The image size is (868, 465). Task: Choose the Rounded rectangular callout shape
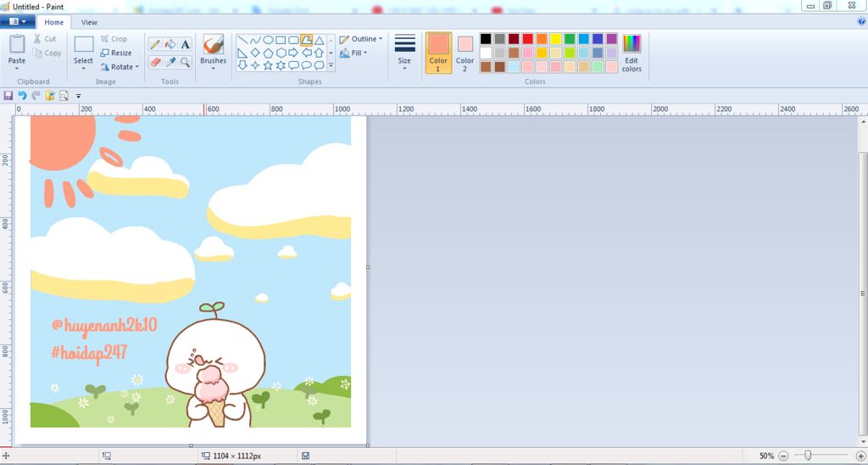coord(293,65)
